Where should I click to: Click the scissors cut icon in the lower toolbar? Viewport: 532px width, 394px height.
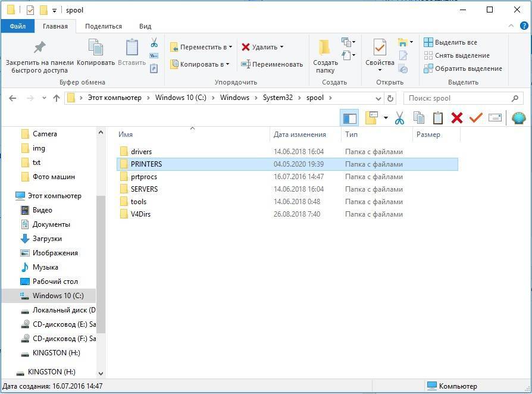[x=399, y=118]
